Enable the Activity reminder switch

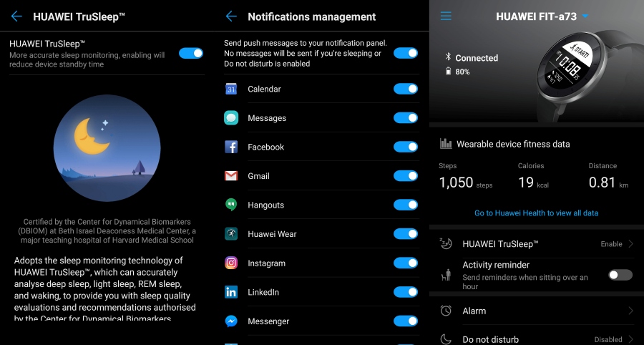coord(620,275)
